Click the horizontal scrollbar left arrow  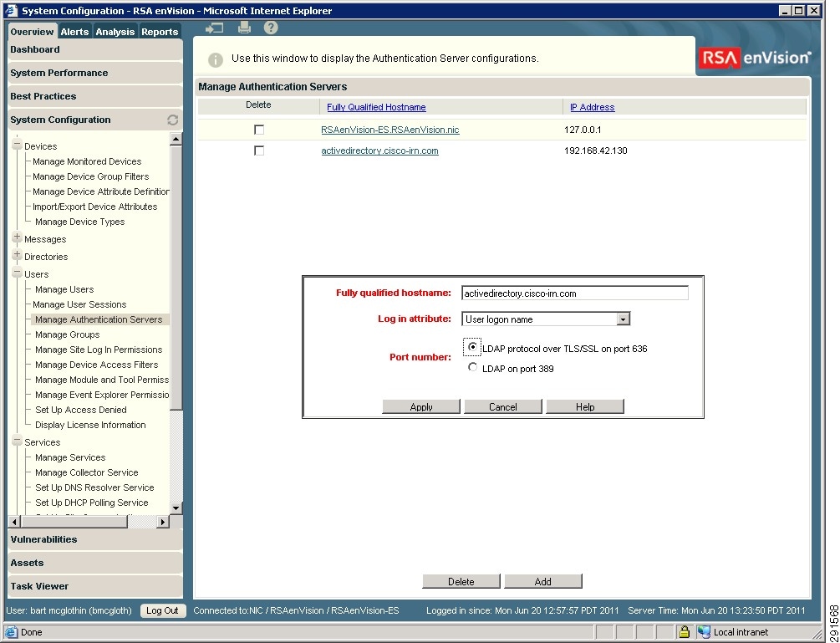(x=16, y=522)
